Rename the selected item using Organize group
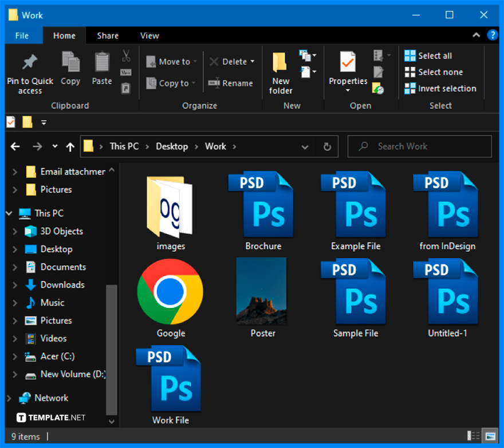The image size is (504, 448). click(x=231, y=83)
